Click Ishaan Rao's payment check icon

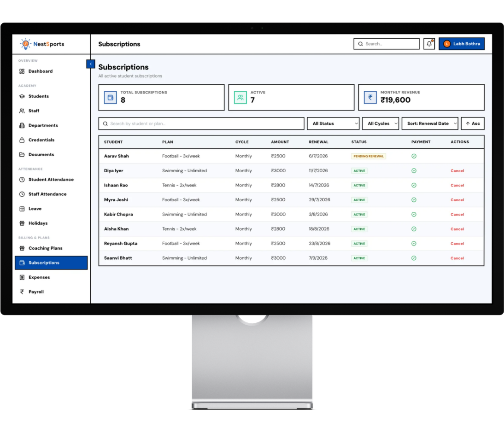point(414,185)
